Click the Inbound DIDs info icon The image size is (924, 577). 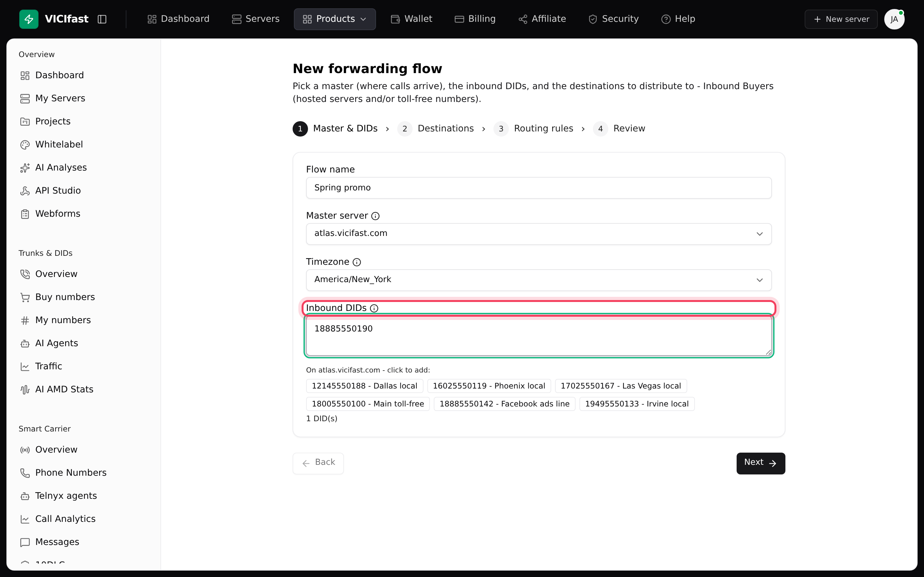374,308
